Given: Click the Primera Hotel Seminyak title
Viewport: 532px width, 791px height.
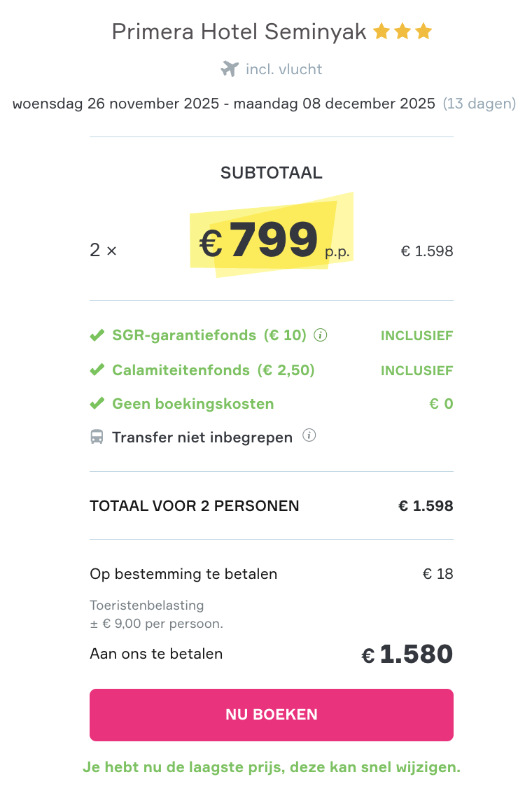Looking at the screenshot, I should [x=239, y=32].
